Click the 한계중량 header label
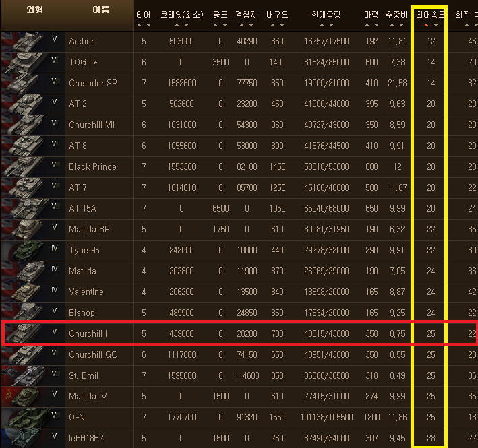 click(x=326, y=15)
